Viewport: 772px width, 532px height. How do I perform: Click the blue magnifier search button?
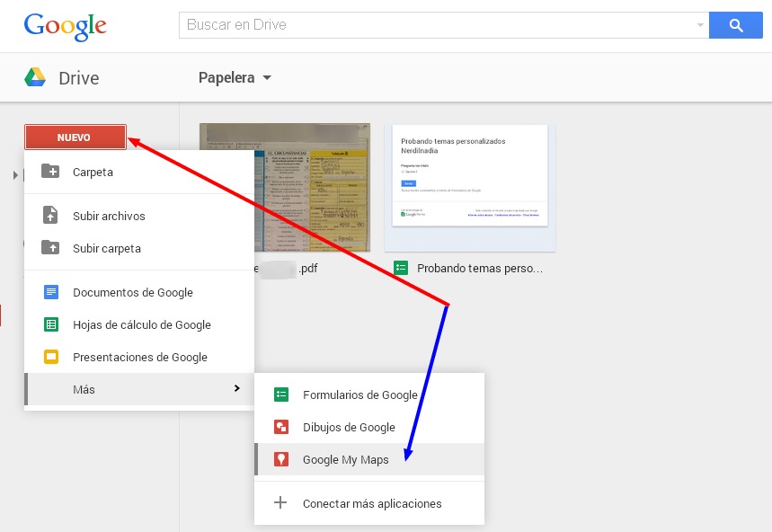pos(735,25)
